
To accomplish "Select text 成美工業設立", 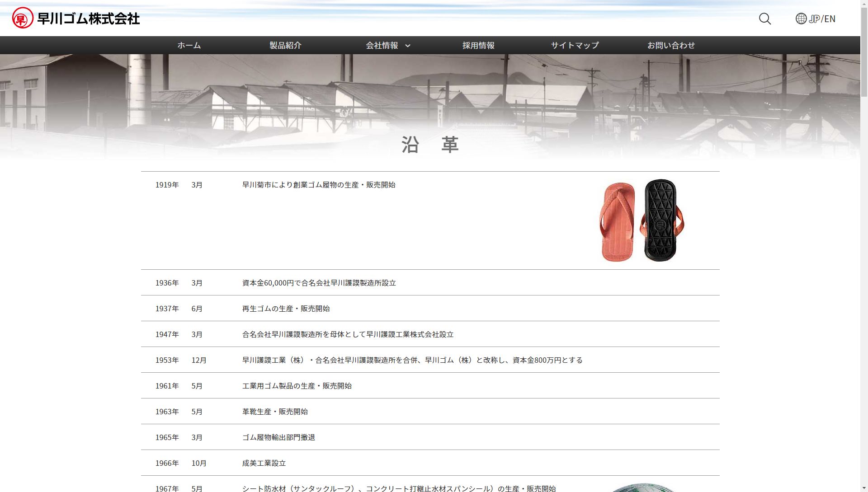I will click(264, 463).
